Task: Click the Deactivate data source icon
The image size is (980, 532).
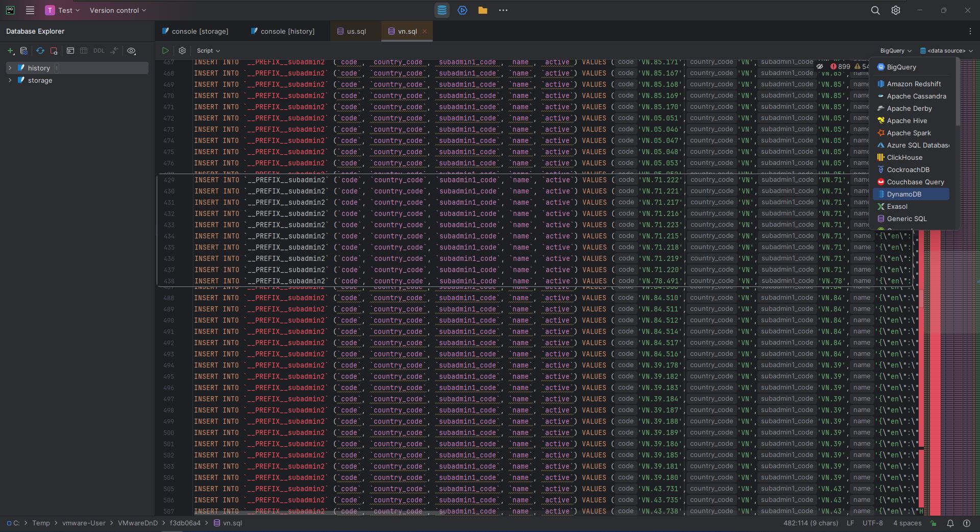Action: tap(54, 51)
